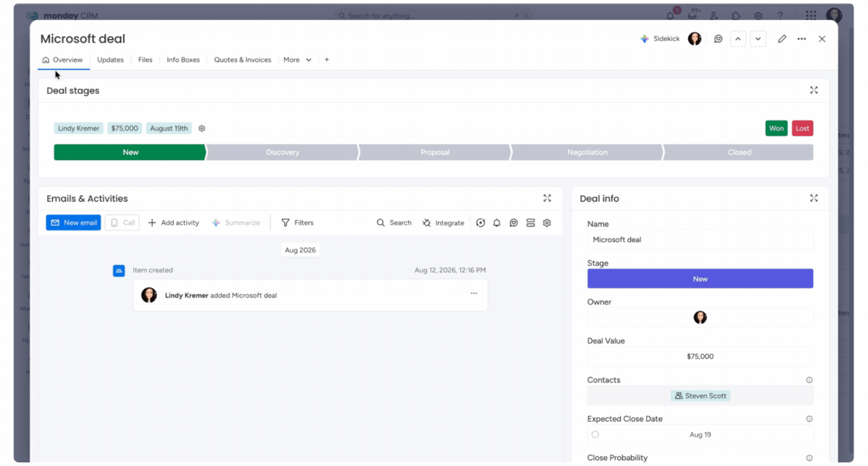Click the Summarize AI button

point(236,223)
